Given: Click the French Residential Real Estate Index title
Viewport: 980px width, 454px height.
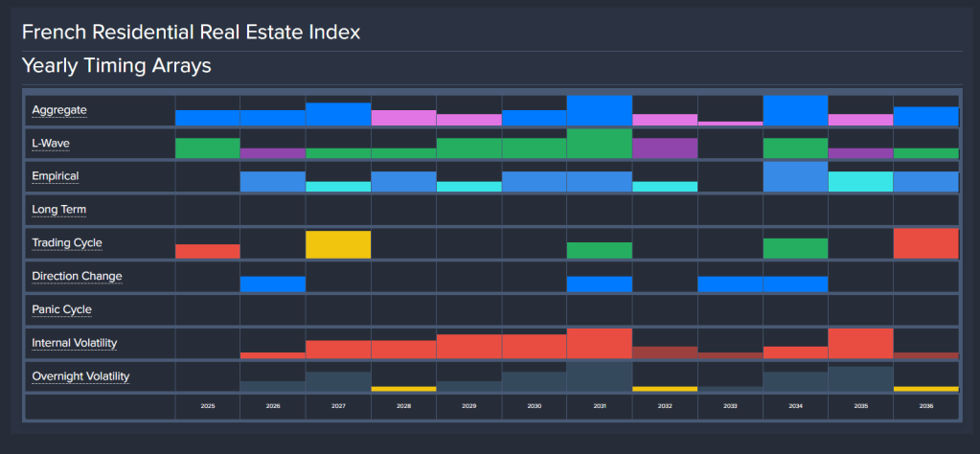Looking at the screenshot, I should pos(192,32).
